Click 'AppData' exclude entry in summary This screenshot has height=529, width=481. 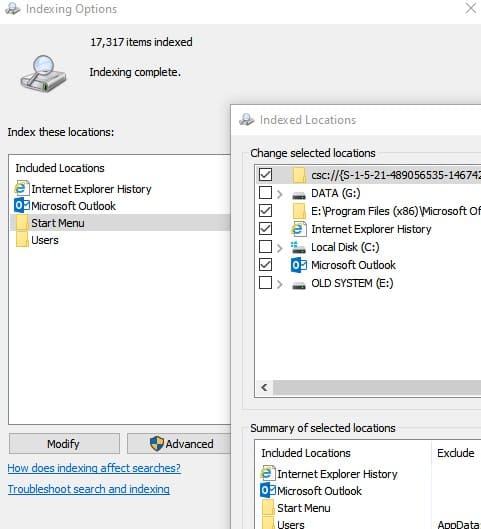459,525
